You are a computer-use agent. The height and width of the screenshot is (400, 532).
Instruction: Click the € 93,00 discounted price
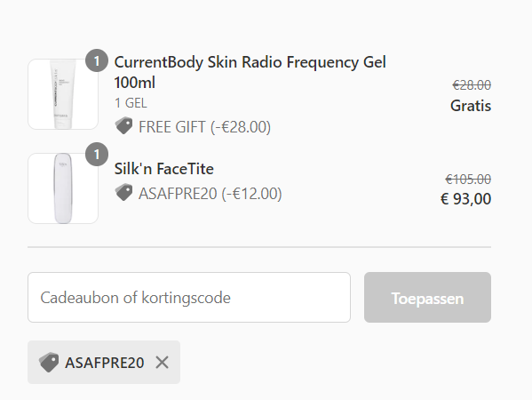coord(465,199)
